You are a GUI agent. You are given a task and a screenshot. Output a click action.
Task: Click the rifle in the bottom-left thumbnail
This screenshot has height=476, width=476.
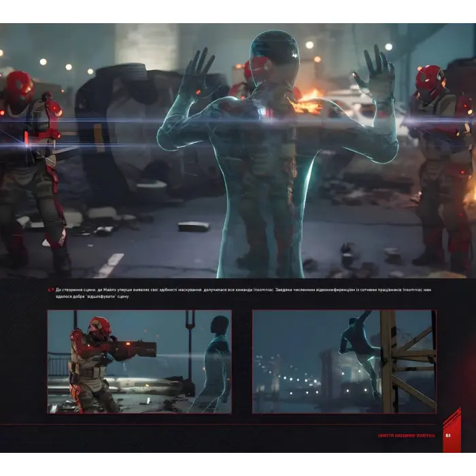133,350
